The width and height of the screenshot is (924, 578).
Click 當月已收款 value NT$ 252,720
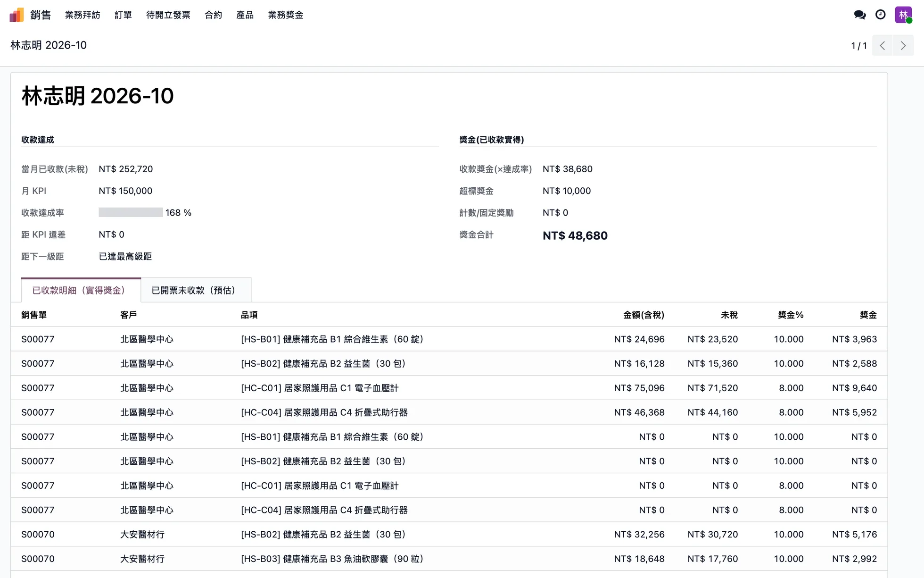click(x=126, y=169)
